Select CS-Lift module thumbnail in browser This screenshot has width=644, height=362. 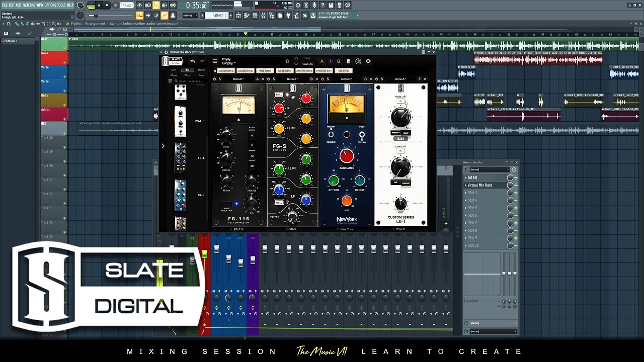click(x=180, y=121)
